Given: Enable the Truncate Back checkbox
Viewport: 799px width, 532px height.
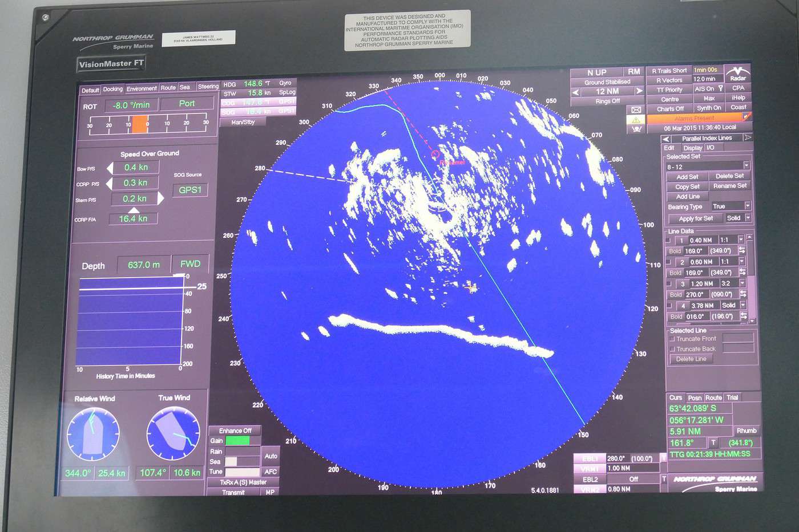Looking at the screenshot, I should [x=672, y=349].
